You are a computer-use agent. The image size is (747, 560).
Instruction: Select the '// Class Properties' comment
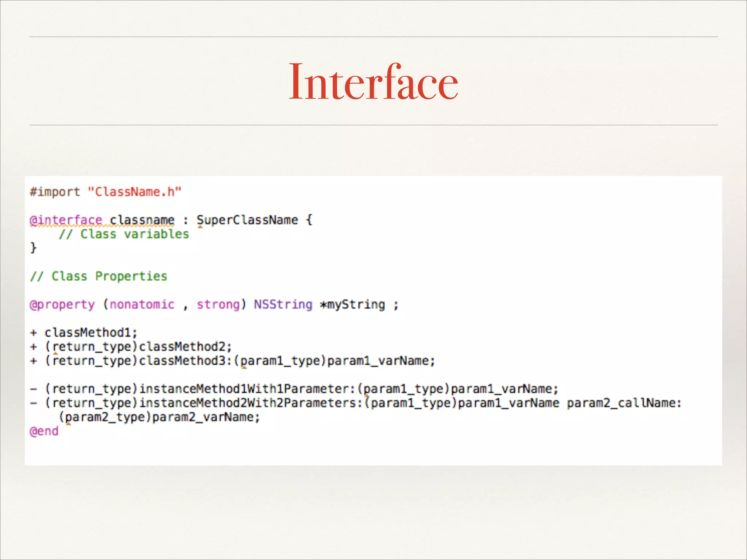point(98,276)
